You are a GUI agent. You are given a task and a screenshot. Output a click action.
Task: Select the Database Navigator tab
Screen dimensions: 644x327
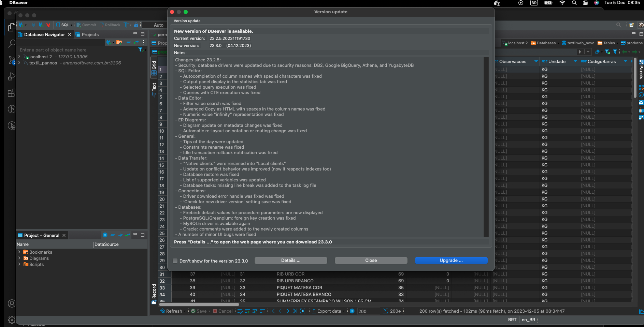point(44,34)
